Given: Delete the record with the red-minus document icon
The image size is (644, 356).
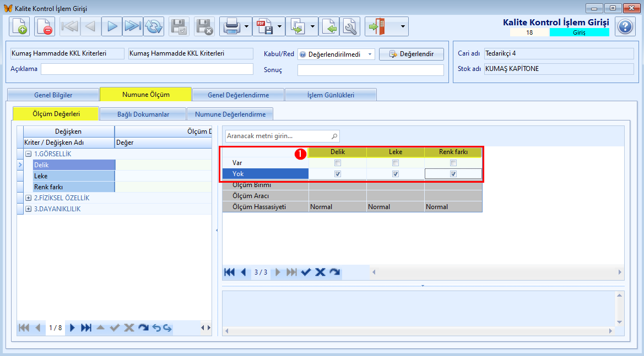Looking at the screenshot, I should coord(45,26).
